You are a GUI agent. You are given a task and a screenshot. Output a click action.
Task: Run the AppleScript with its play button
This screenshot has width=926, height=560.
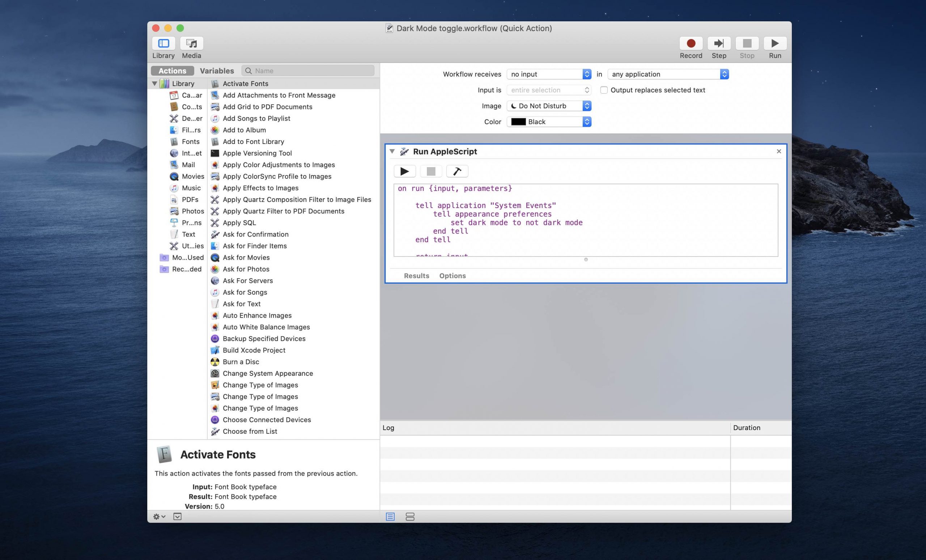click(405, 171)
